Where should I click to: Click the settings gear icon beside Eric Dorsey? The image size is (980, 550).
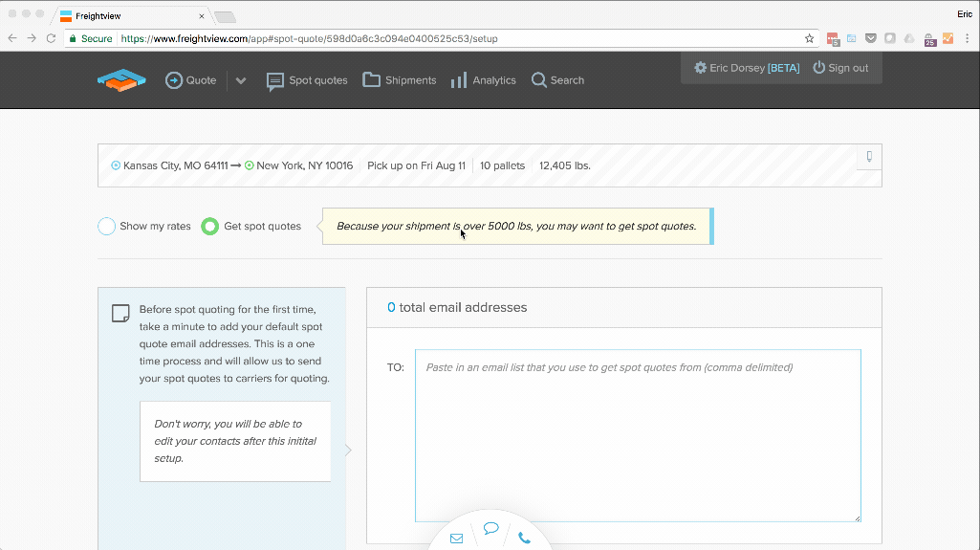click(701, 68)
